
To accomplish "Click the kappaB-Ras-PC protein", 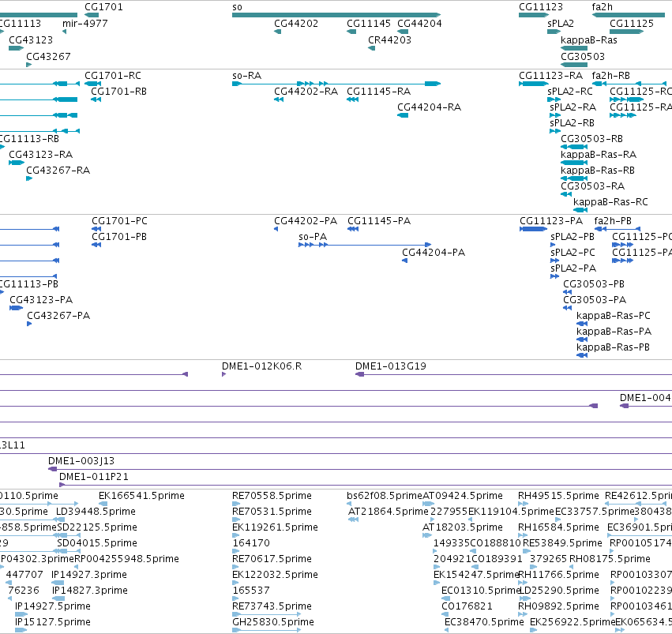I will point(581,324).
